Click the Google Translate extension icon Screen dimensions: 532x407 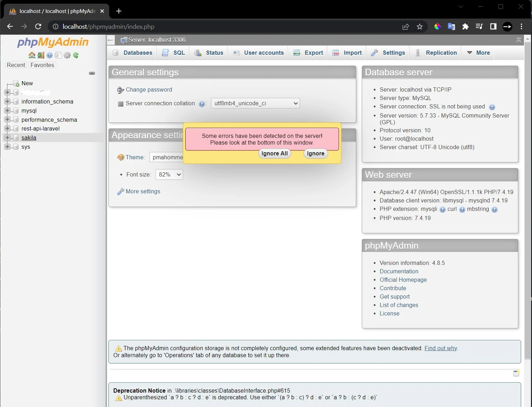pyautogui.click(x=451, y=27)
